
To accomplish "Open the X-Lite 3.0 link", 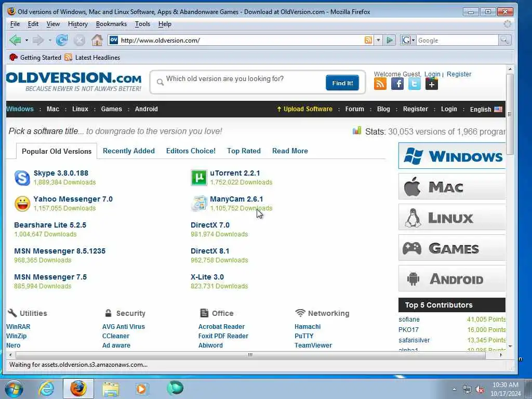I will [207, 277].
